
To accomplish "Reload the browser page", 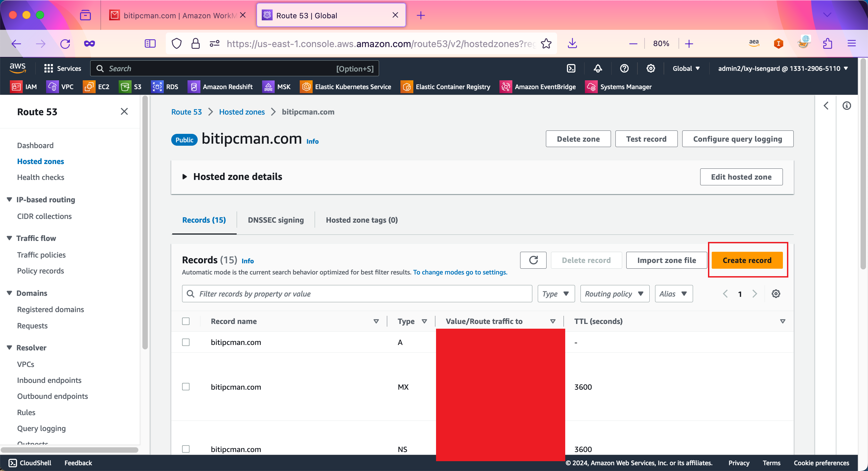I will [65, 43].
